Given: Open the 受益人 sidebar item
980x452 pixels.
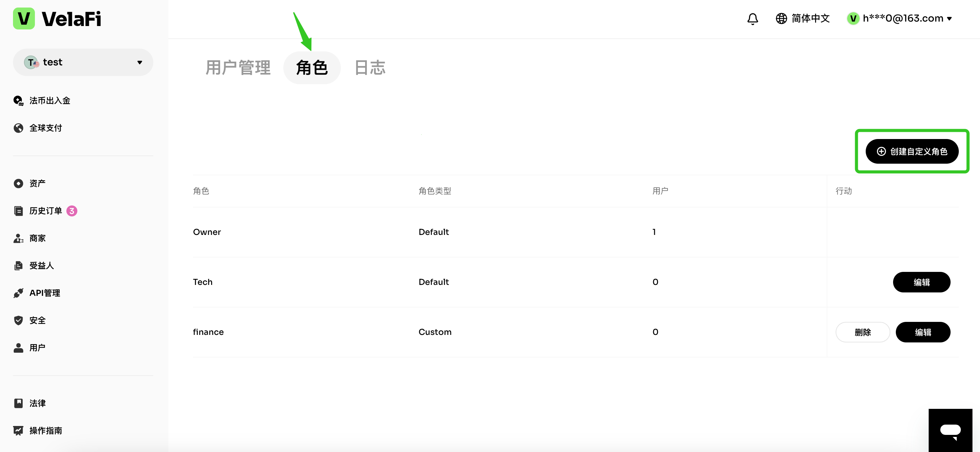Looking at the screenshot, I should tap(41, 265).
